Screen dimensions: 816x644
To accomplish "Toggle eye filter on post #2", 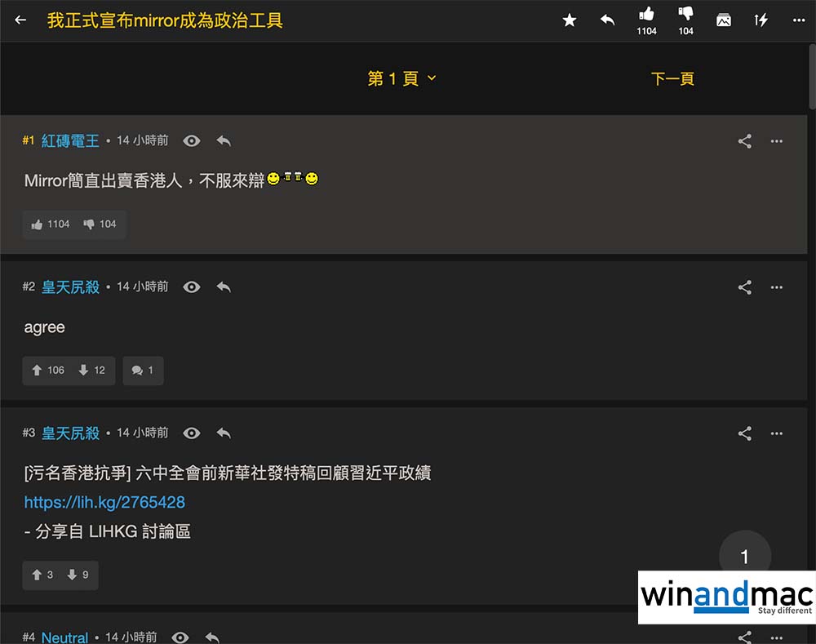I will coord(192,286).
